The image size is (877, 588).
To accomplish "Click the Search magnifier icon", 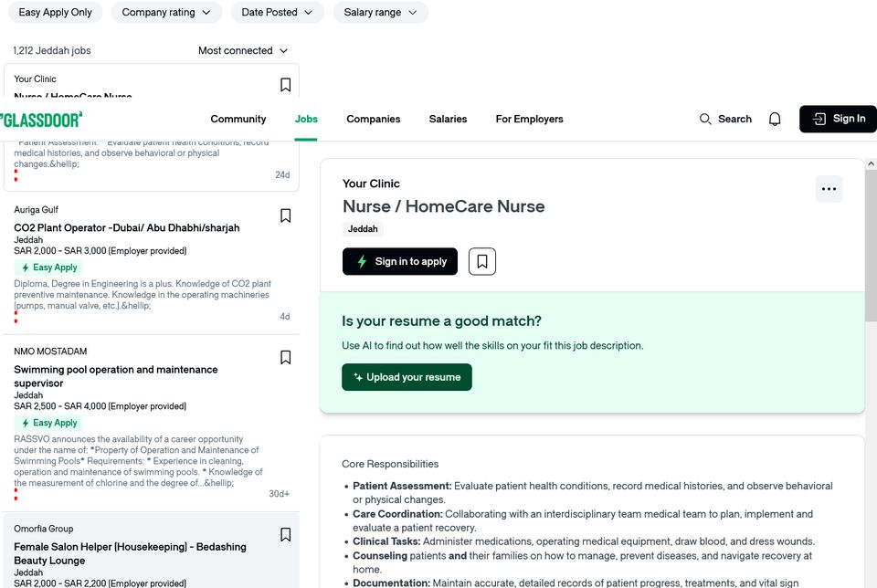I will pos(705,119).
